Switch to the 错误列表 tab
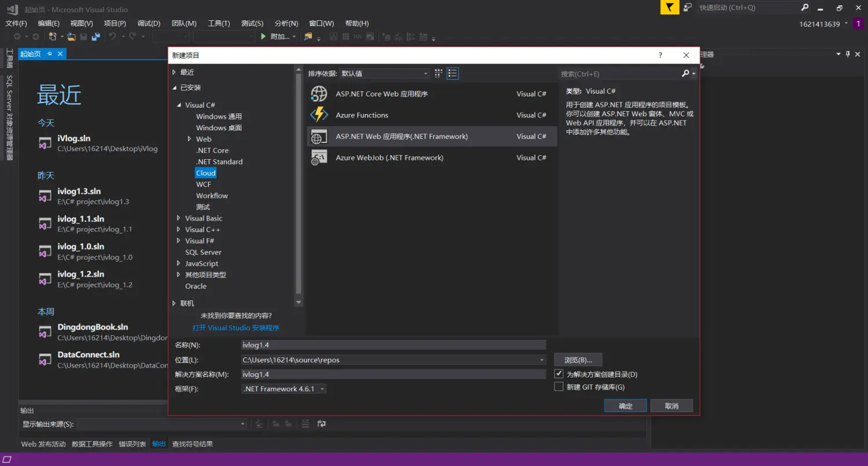The height and width of the screenshot is (466, 868). pos(133,444)
